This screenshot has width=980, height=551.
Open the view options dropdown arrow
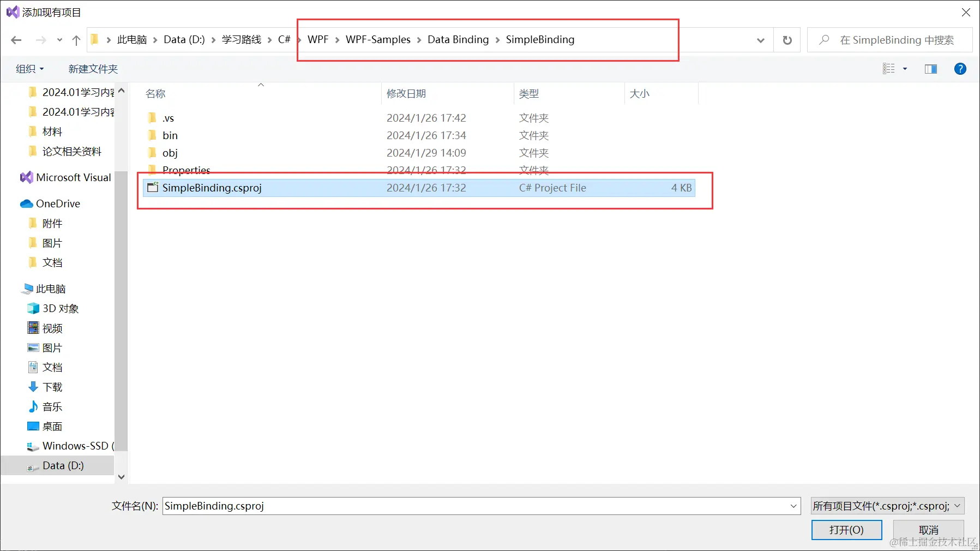click(x=905, y=69)
